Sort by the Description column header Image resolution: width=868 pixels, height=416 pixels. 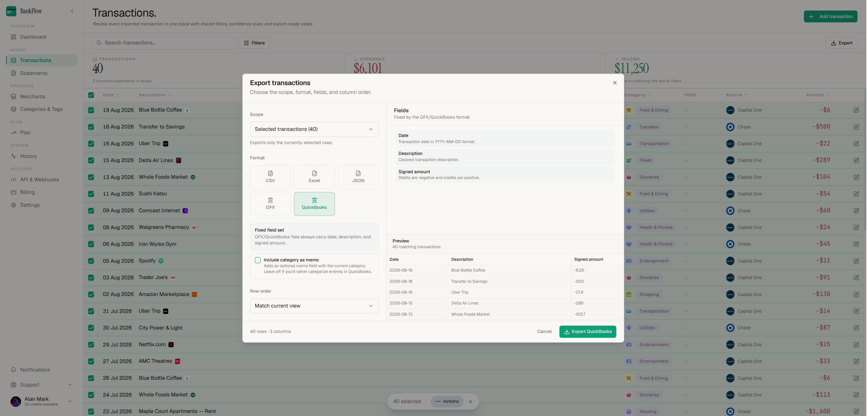tap(155, 95)
